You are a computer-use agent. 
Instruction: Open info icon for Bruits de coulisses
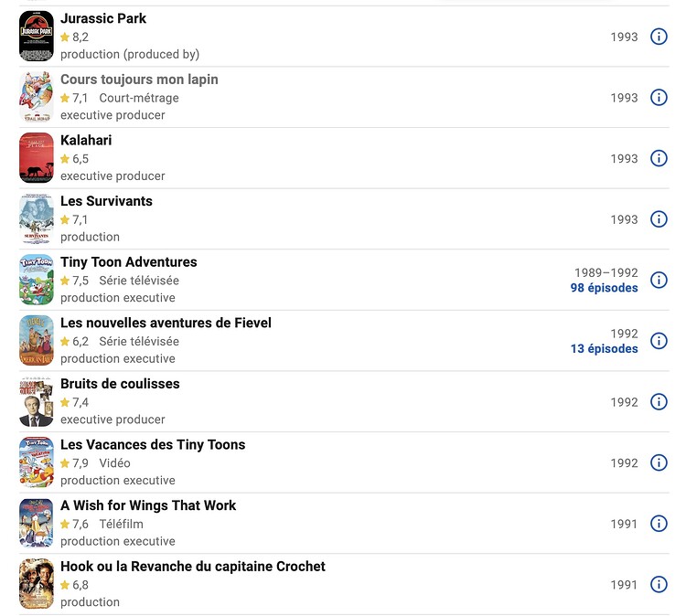(x=659, y=401)
